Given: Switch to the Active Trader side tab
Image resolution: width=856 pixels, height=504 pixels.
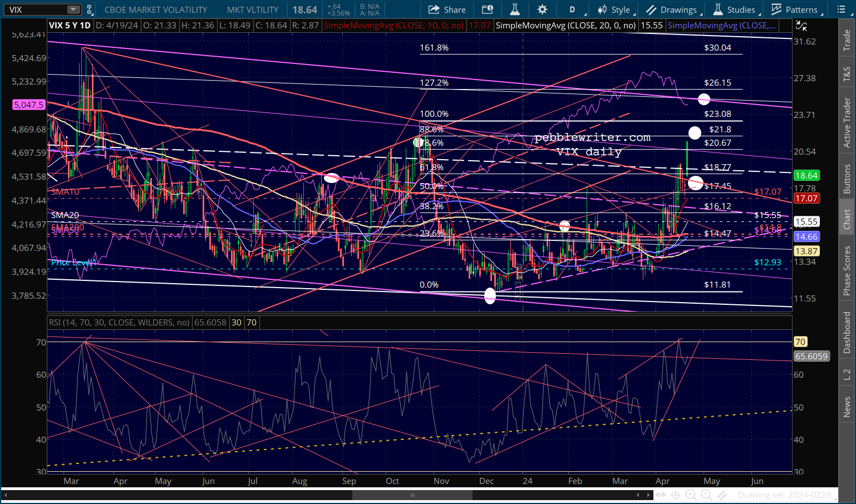Looking at the screenshot, I should [847, 122].
